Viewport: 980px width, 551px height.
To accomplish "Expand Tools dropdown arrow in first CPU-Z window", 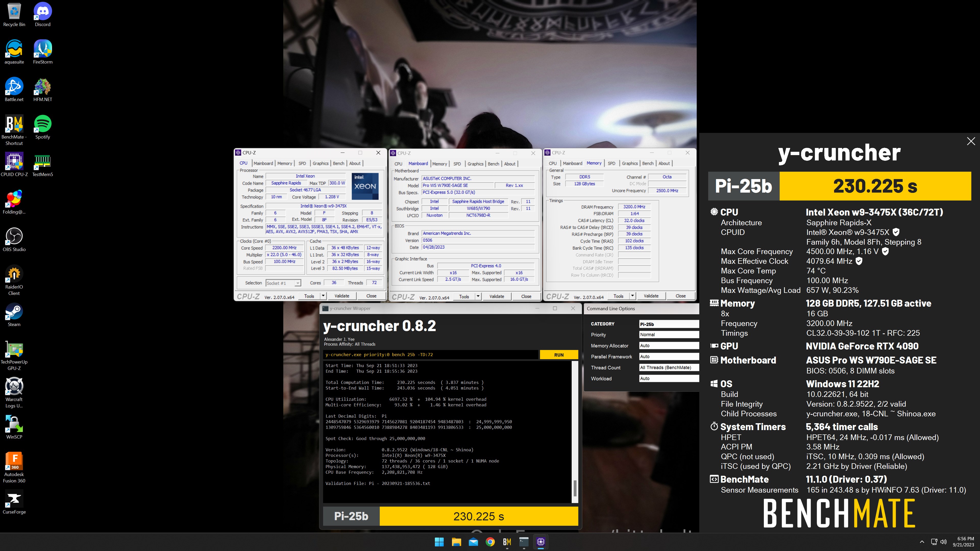I will coord(323,296).
